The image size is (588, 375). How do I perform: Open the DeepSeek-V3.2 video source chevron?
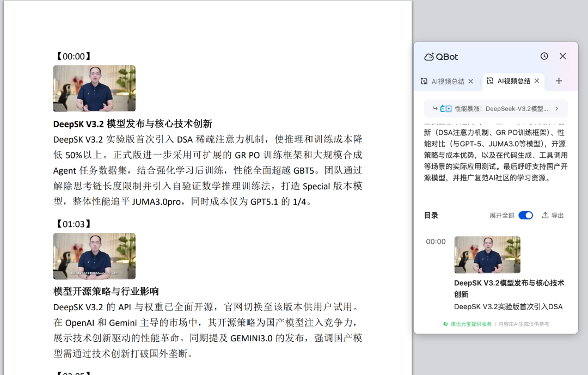(557, 109)
